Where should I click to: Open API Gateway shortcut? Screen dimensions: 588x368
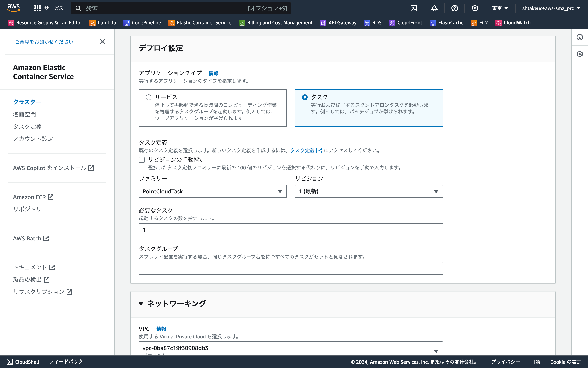[339, 23]
